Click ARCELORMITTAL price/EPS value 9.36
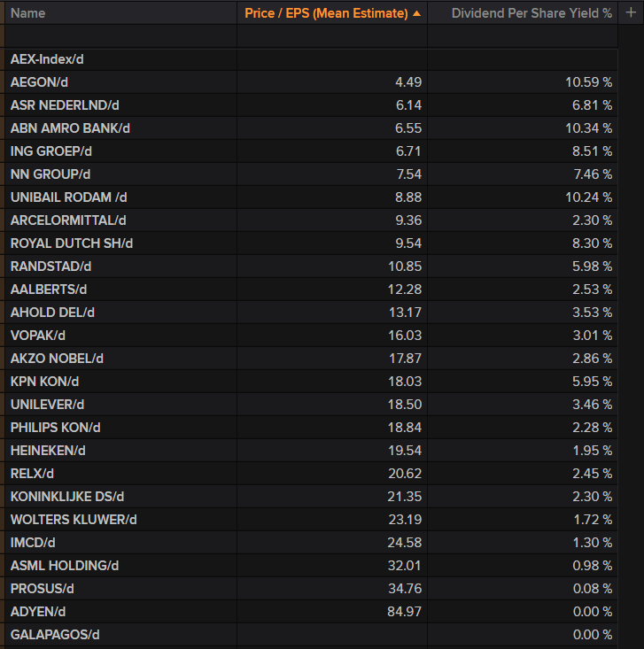This screenshot has width=644, height=649. pyautogui.click(x=408, y=220)
